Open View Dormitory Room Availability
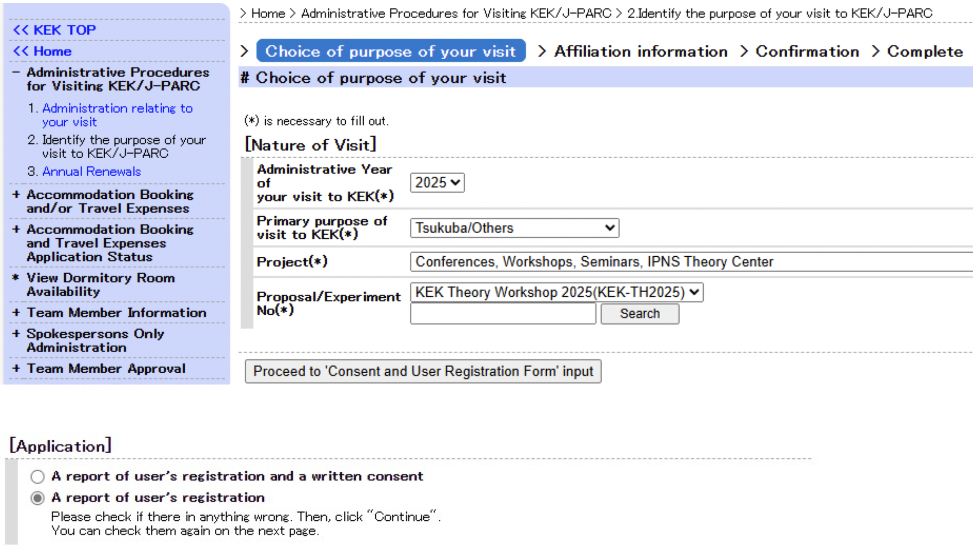This screenshot has width=980, height=546. pos(100,285)
